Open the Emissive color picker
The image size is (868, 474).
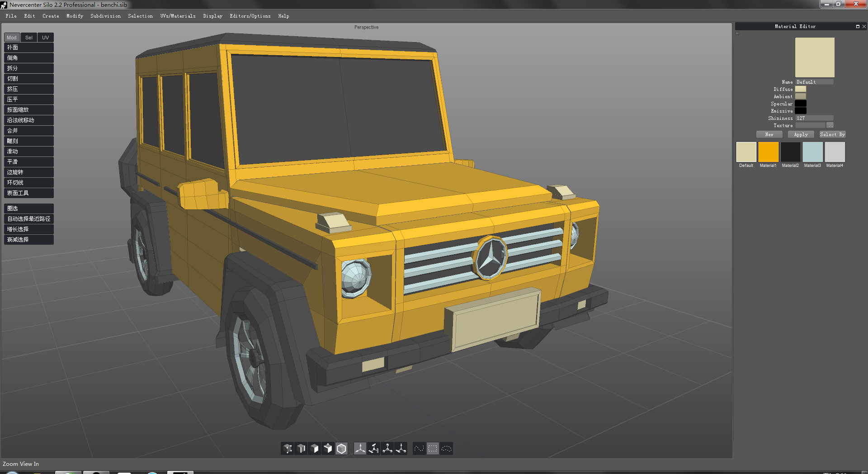coord(801,111)
